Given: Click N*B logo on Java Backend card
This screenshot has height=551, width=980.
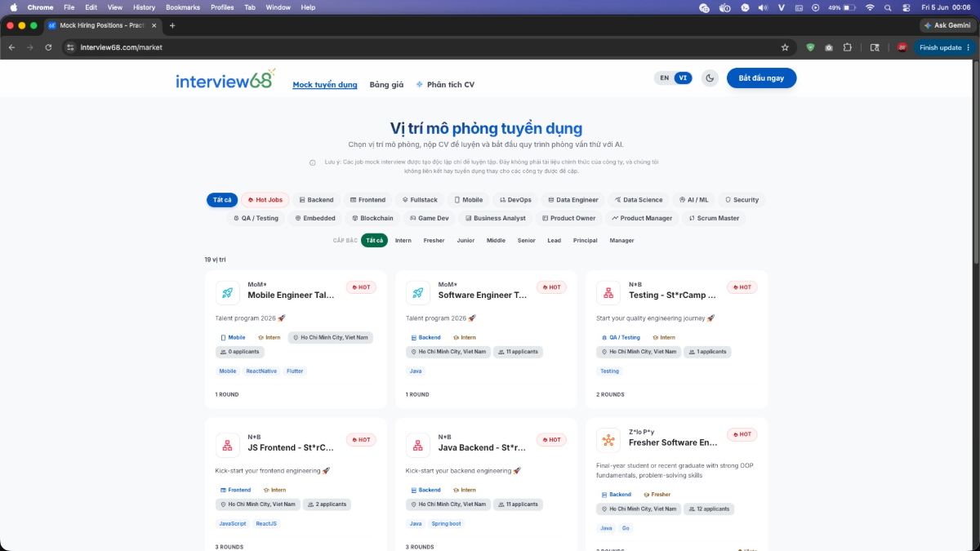Looking at the screenshot, I should (418, 445).
